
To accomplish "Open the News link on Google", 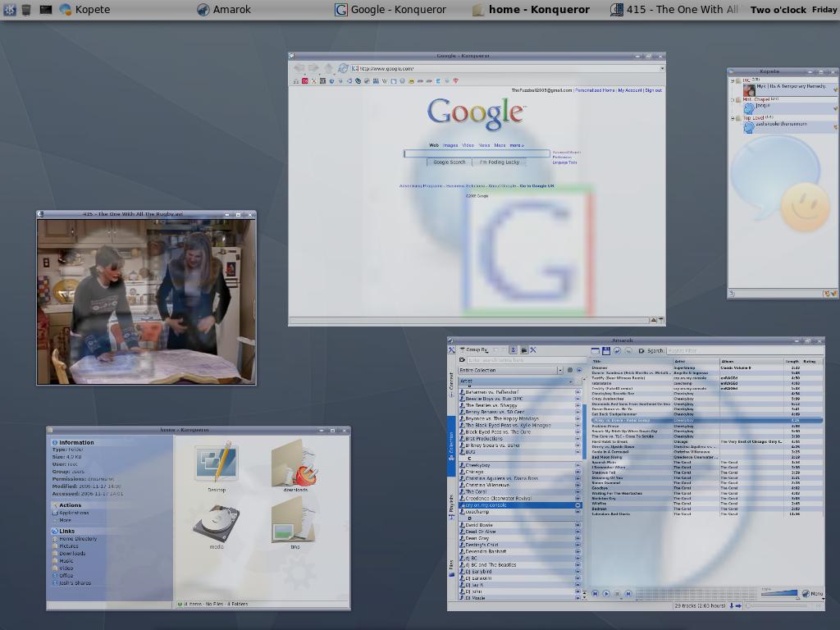I will point(484,145).
